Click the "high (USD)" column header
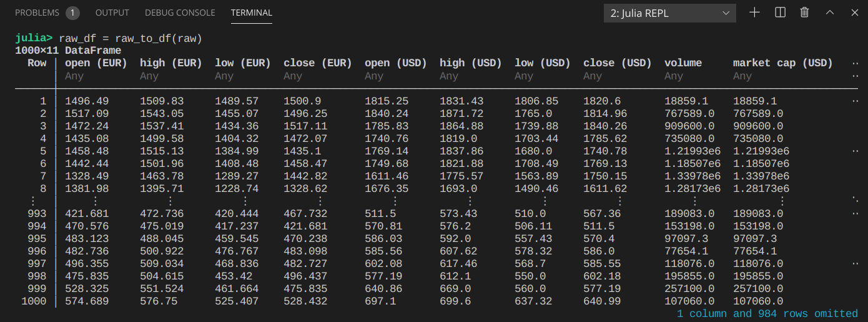 click(x=471, y=63)
